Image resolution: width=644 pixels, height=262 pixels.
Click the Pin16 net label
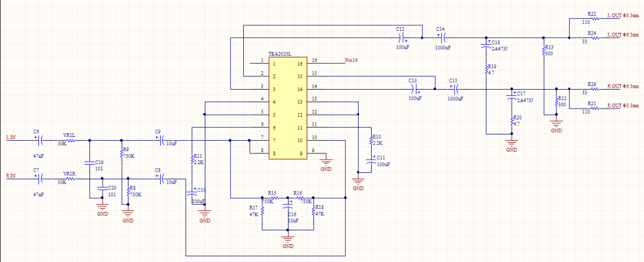click(351, 61)
